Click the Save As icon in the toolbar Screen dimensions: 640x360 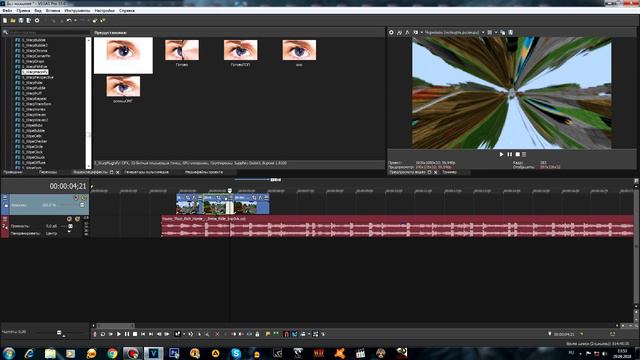pos(29,20)
